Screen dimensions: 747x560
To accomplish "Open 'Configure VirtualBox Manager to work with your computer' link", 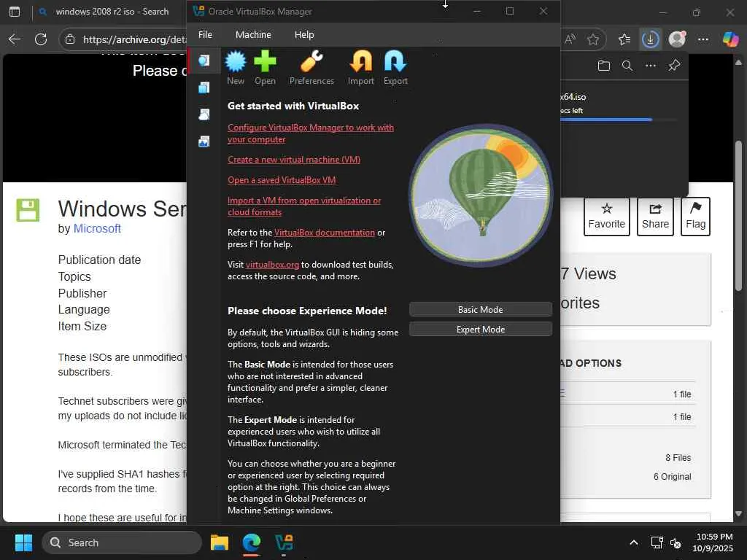I will click(x=311, y=133).
